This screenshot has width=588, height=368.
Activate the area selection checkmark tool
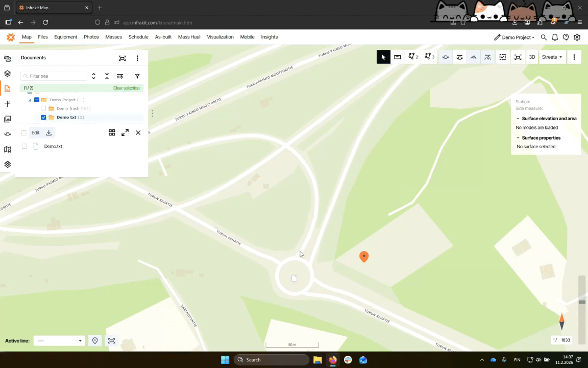[x=502, y=57]
